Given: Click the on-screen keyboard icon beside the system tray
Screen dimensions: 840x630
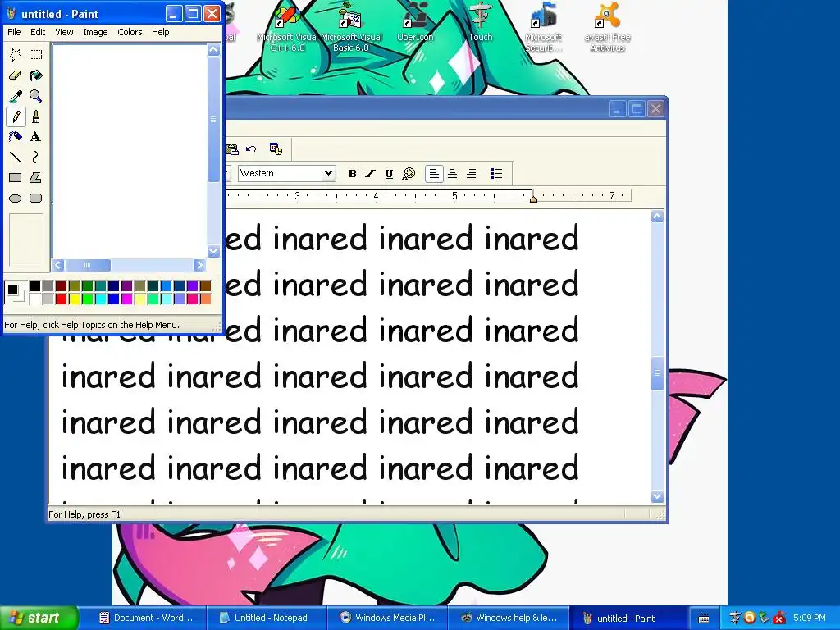Looking at the screenshot, I should [x=704, y=619].
